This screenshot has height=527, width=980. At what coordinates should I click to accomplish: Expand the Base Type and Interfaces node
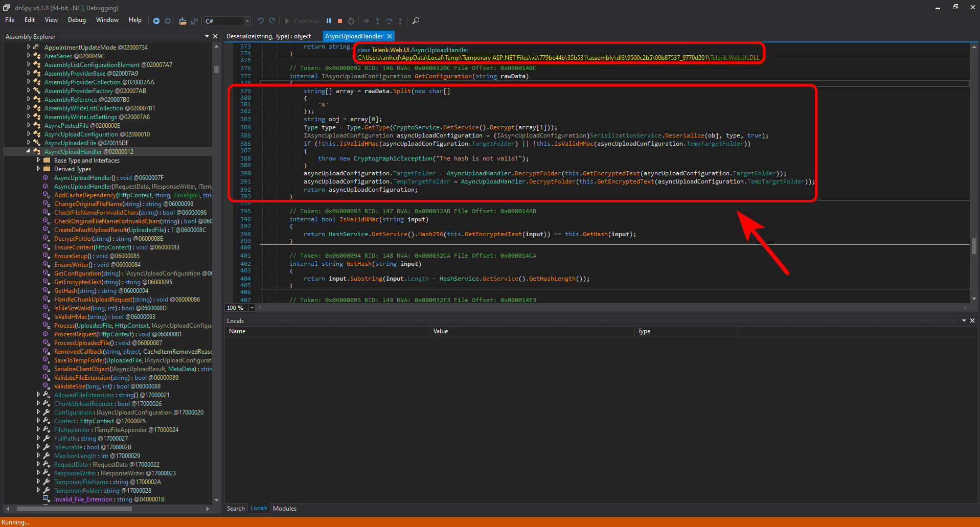(x=38, y=160)
